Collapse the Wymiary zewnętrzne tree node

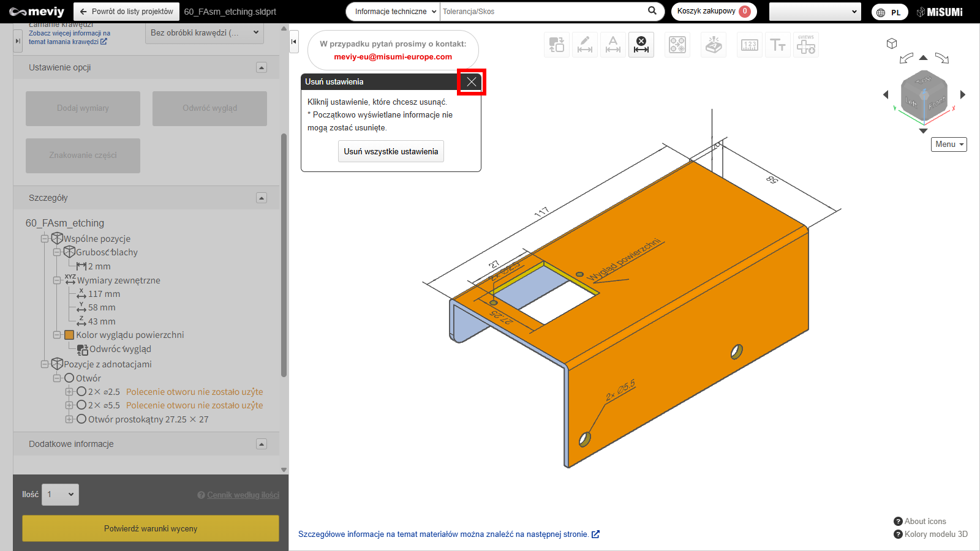click(x=57, y=280)
